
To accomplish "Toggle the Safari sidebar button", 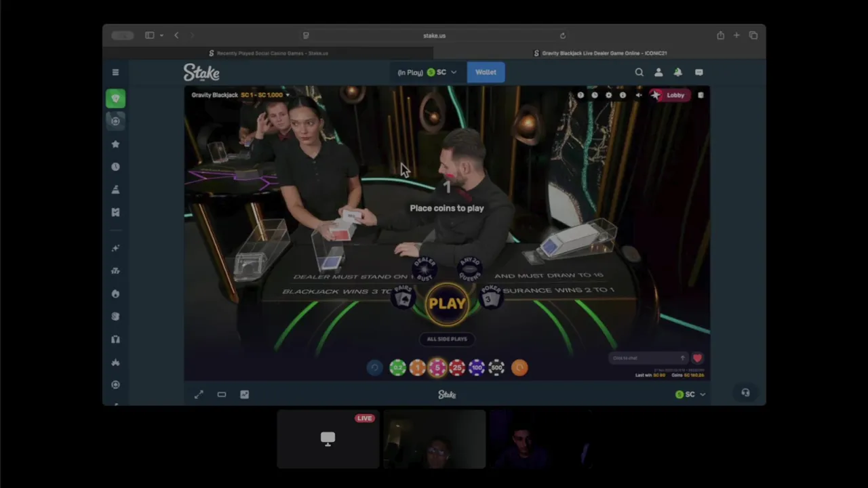I will click(x=149, y=35).
